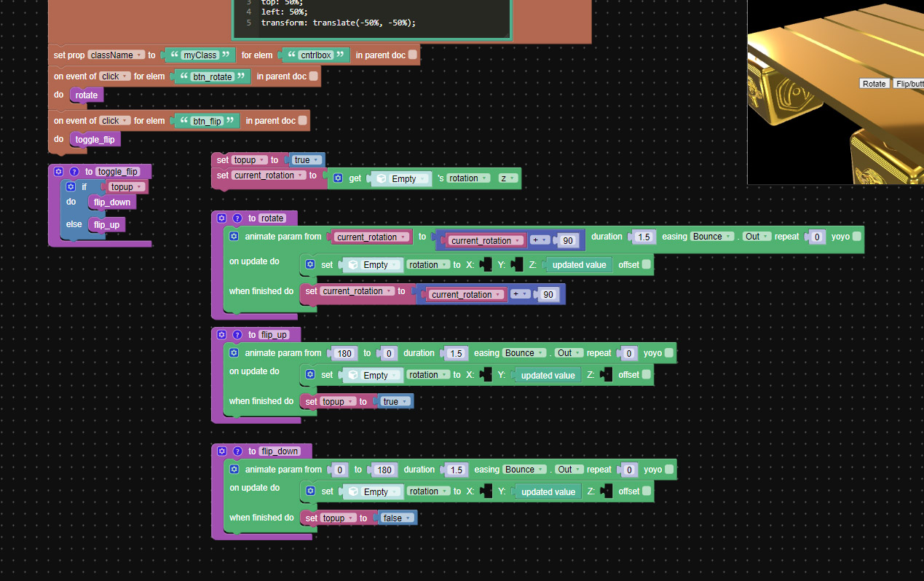
Task: Enable yoyo in rotate's animate block
Action: pyautogui.click(x=856, y=236)
